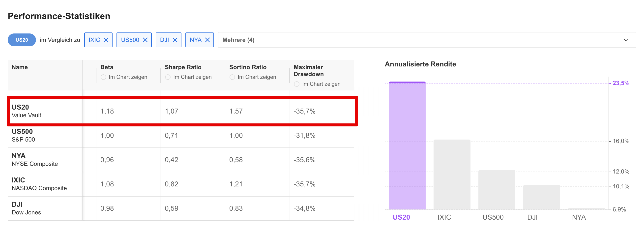
Task: Click US20 Beta value 1,18
Action: pyautogui.click(x=107, y=111)
